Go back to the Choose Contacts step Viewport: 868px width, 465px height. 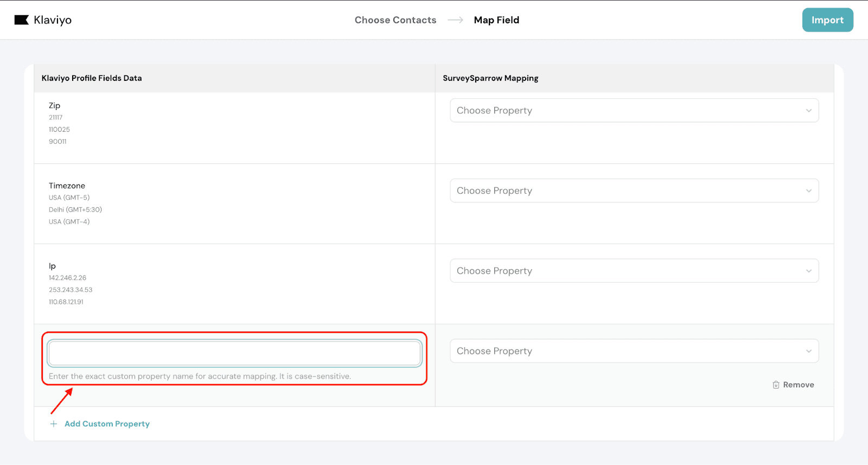[395, 20]
